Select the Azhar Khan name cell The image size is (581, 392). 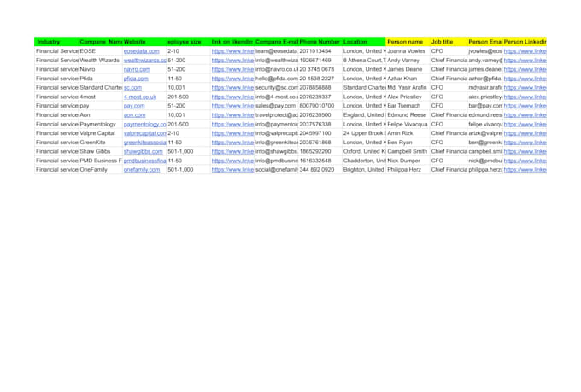coord(408,79)
